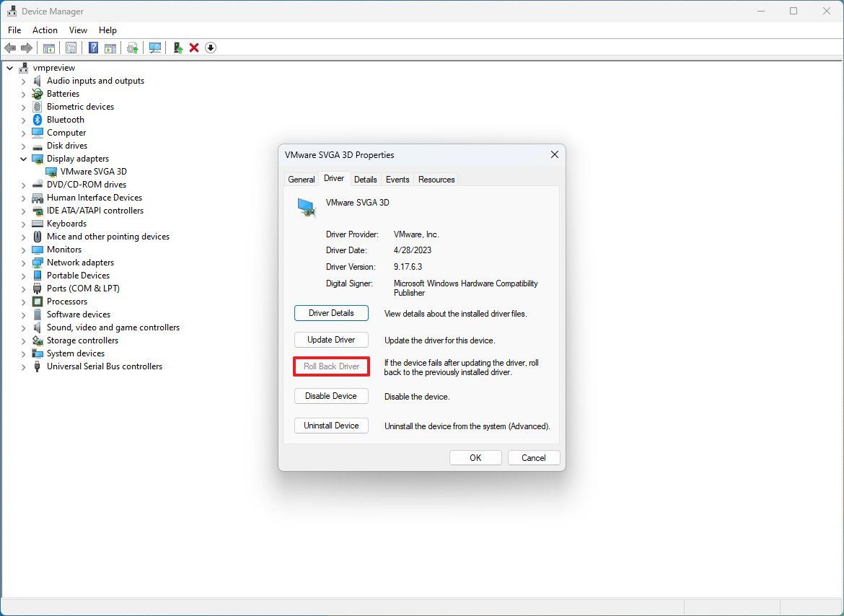Screen dimensions: 844x616
Task: Select the VMware SVGA 3D device
Action: [x=93, y=171]
